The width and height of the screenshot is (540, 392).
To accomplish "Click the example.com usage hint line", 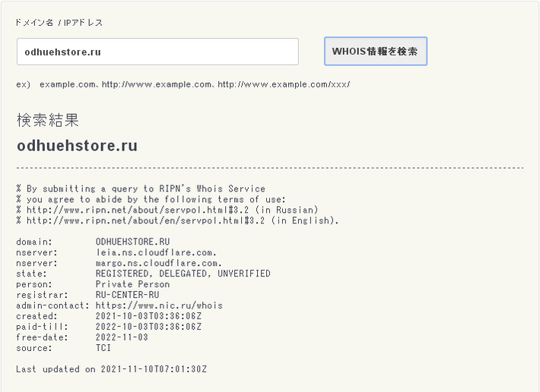I will [x=183, y=84].
